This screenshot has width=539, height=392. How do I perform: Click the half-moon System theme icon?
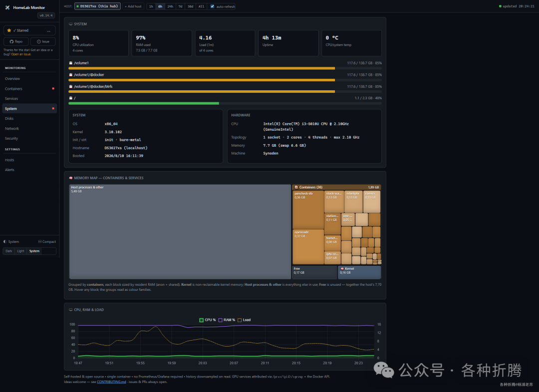[5, 241]
